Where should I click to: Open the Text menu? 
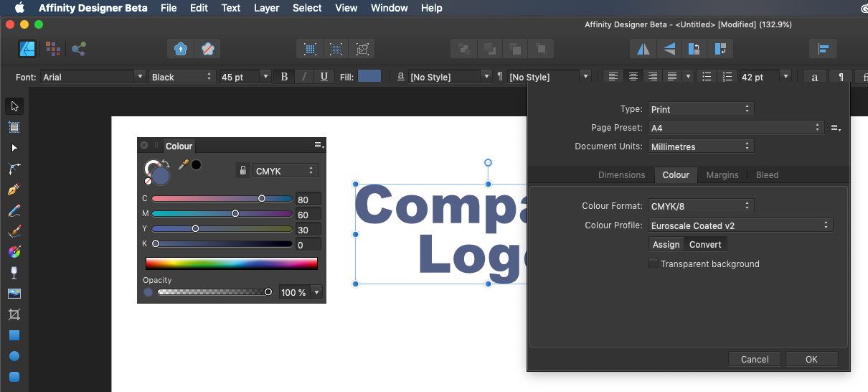(231, 8)
